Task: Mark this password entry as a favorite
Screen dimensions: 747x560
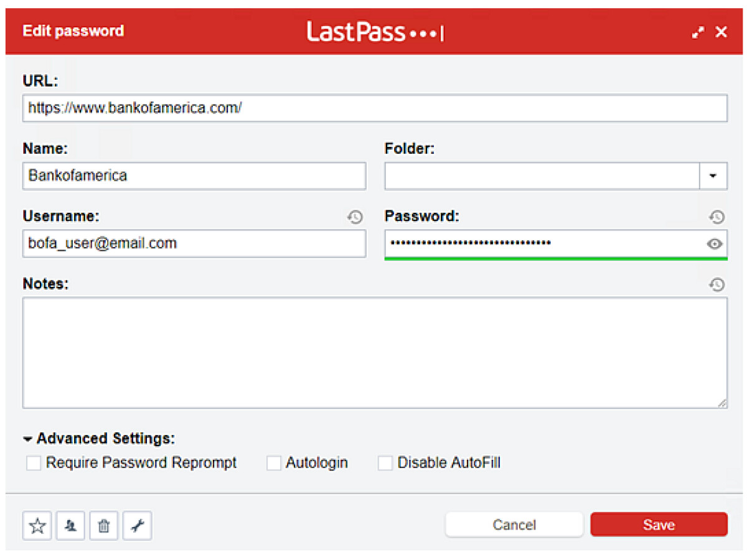Action: click(x=37, y=526)
